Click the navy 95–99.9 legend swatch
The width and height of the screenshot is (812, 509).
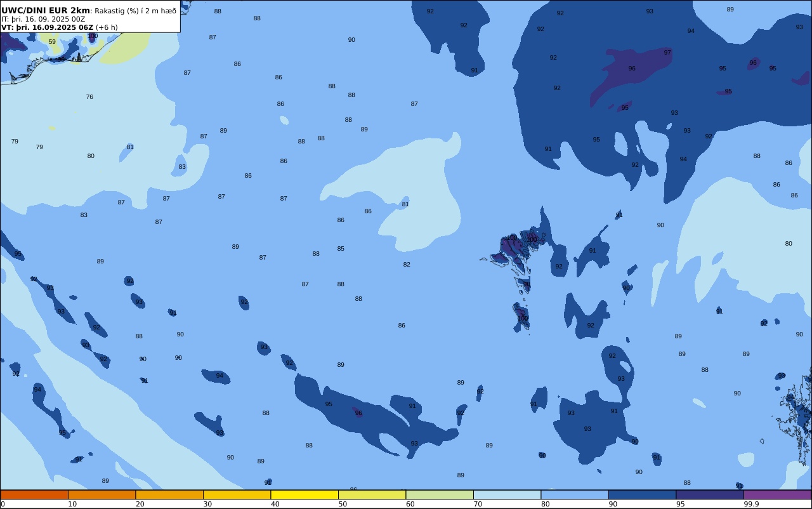point(710,494)
